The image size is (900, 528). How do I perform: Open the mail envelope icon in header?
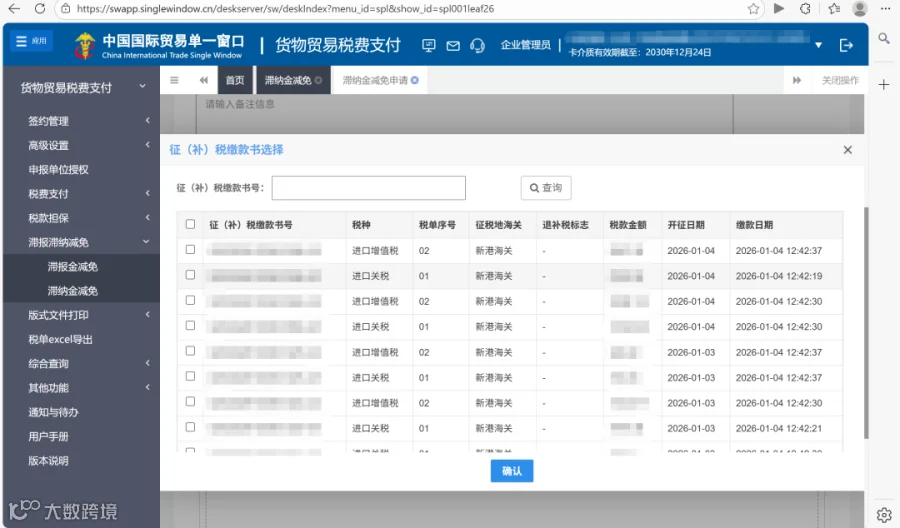click(453, 45)
